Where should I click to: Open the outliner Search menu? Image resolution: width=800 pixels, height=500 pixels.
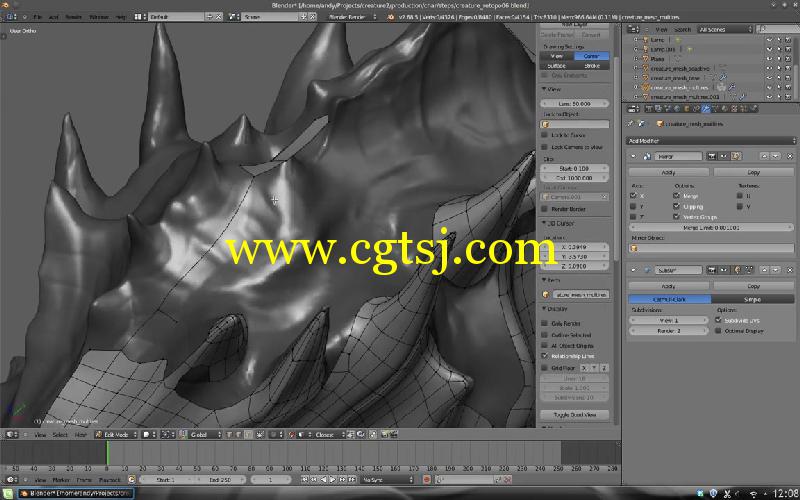point(682,30)
